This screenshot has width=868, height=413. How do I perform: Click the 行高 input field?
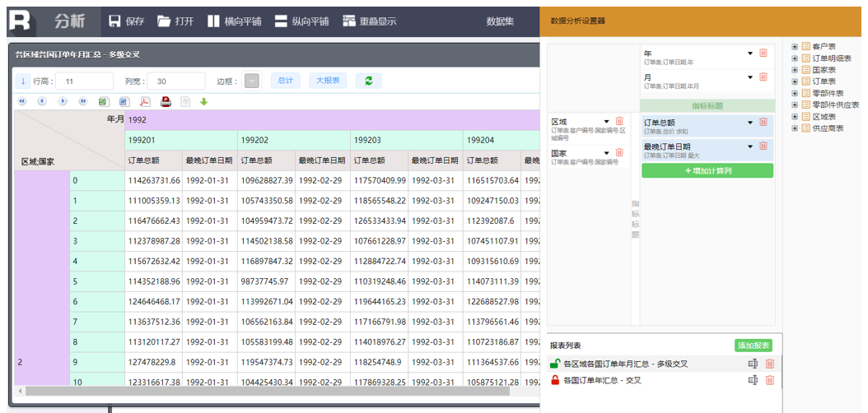84,81
